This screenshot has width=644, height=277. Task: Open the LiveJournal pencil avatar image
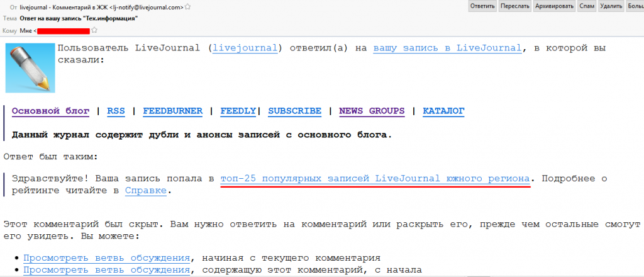(30, 68)
